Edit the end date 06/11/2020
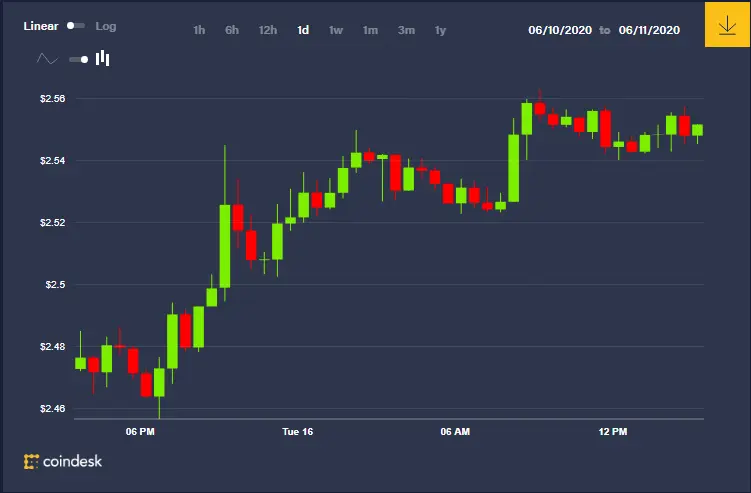This screenshot has height=493, width=751. (x=649, y=30)
